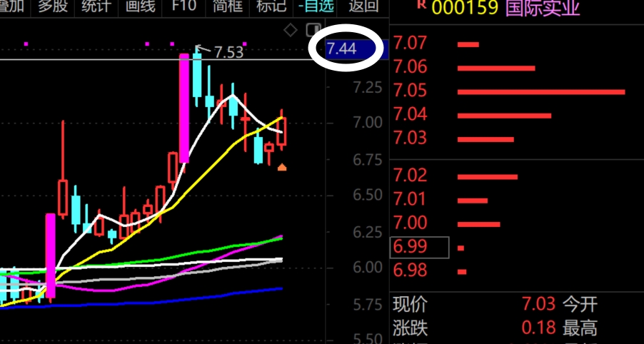Click the orange up-arrow marker under the candles
The width and height of the screenshot is (644, 344).
click(282, 168)
